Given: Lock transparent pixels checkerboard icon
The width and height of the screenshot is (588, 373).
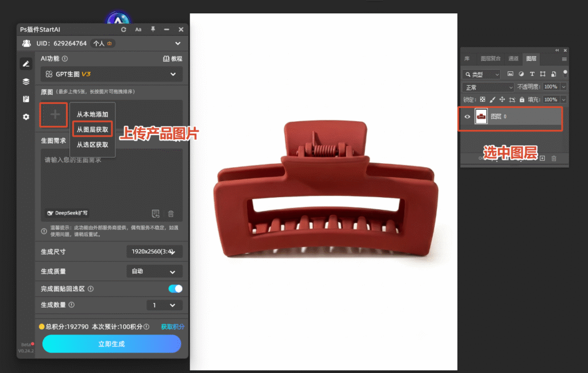Looking at the screenshot, I should coord(482,99).
